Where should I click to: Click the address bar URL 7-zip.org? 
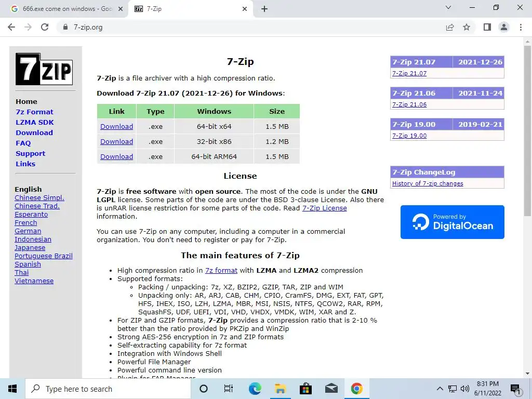pos(88,27)
